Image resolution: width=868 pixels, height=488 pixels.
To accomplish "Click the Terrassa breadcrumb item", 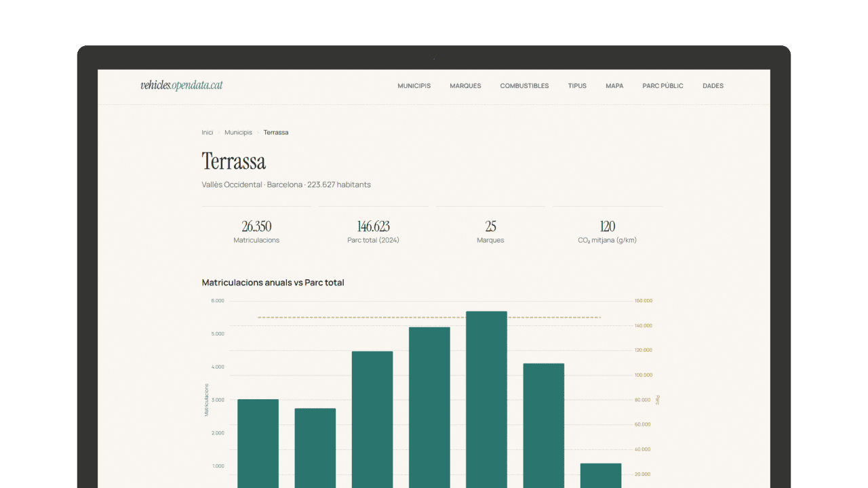I will pyautogui.click(x=276, y=132).
